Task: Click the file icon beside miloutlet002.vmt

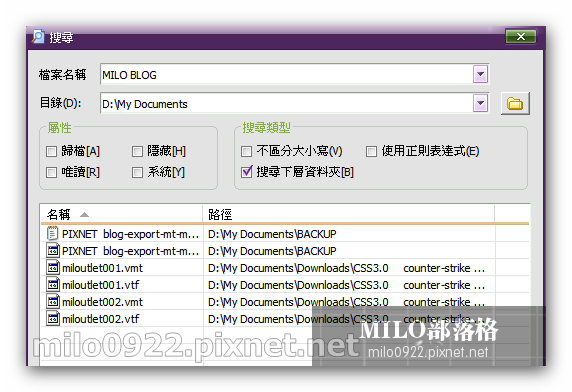Action: tap(53, 302)
